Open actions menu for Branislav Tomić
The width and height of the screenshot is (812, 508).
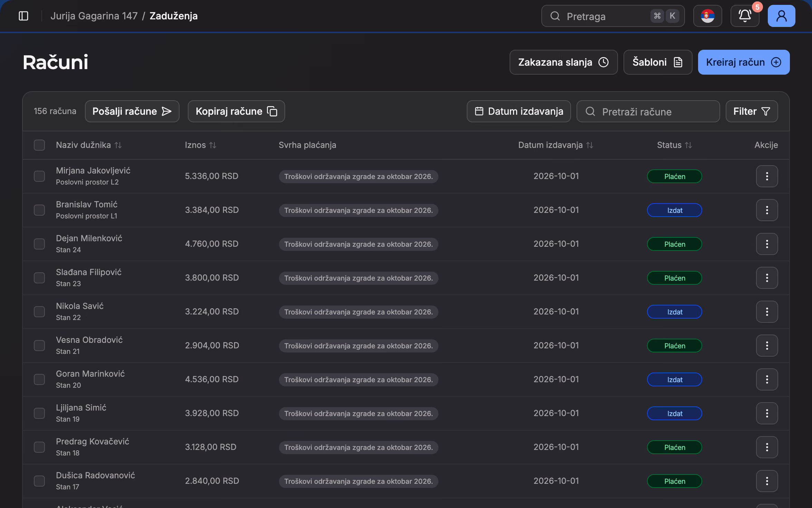pyautogui.click(x=767, y=210)
